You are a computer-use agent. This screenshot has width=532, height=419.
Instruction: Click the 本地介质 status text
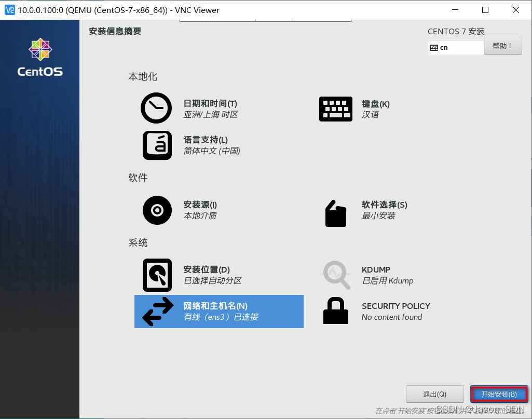[x=200, y=215]
